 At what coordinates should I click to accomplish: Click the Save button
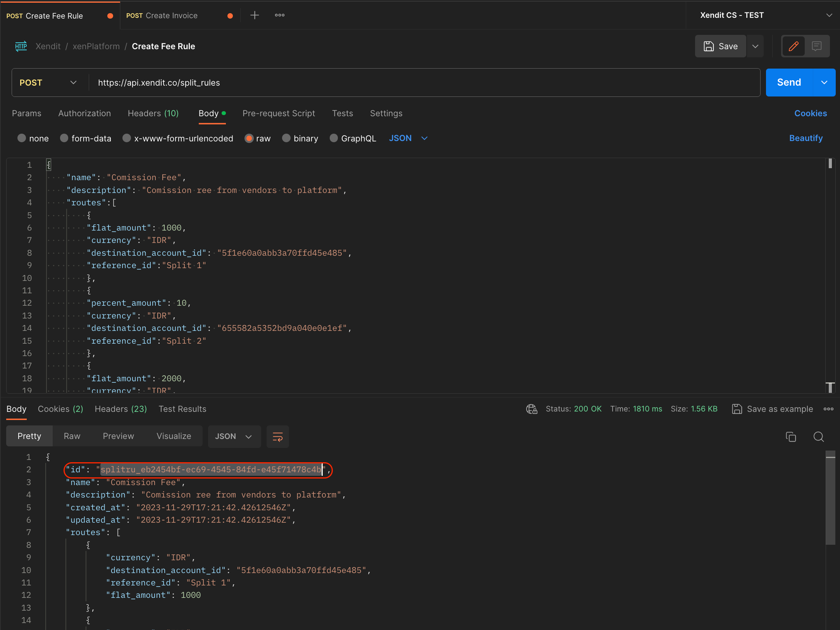[721, 46]
